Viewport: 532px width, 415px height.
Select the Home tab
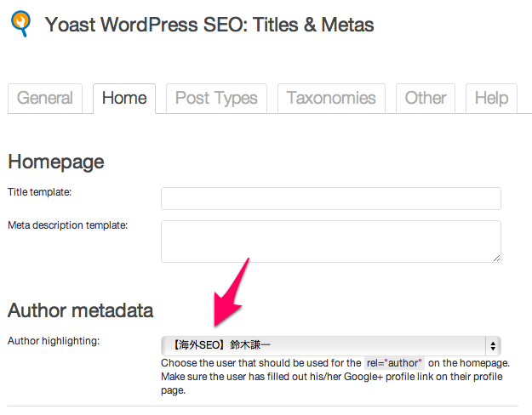[x=124, y=99]
